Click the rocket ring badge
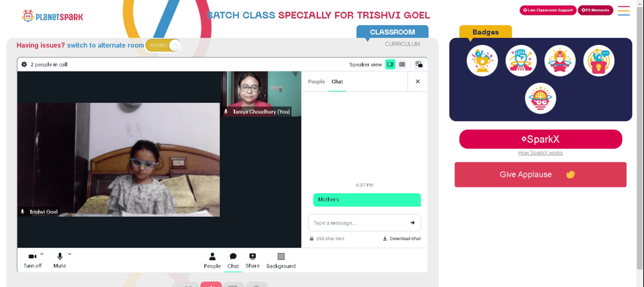This screenshot has height=287, width=644. tap(560, 60)
